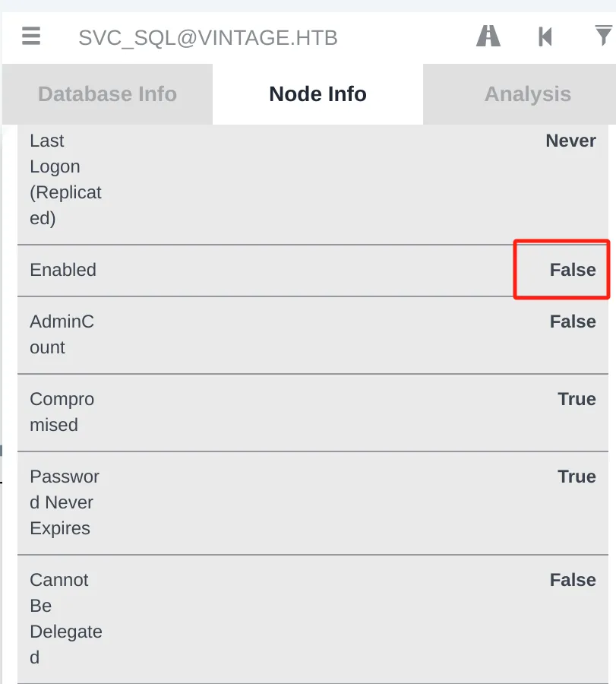Open the filter funnel icon
Screen dimensions: 616x684
604,35
